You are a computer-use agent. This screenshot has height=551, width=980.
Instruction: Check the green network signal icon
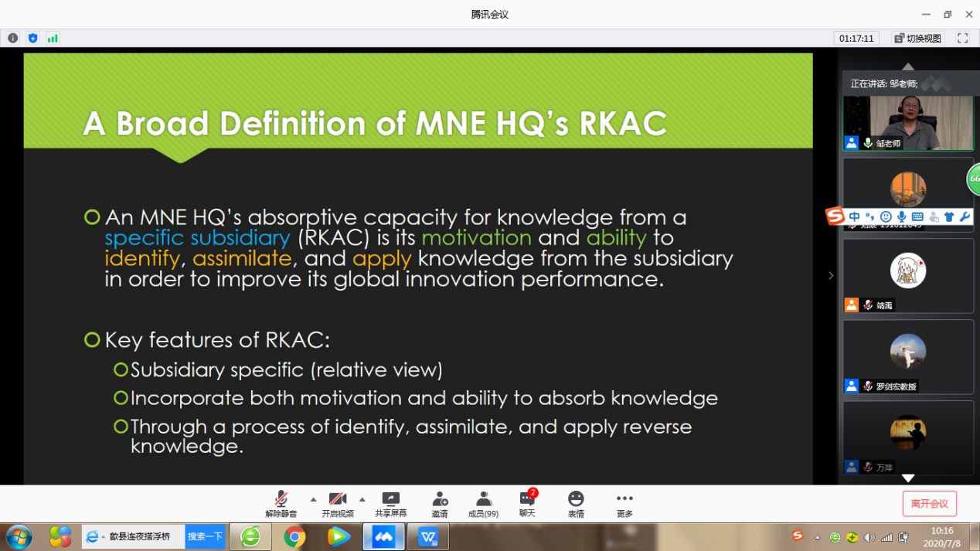coord(53,38)
